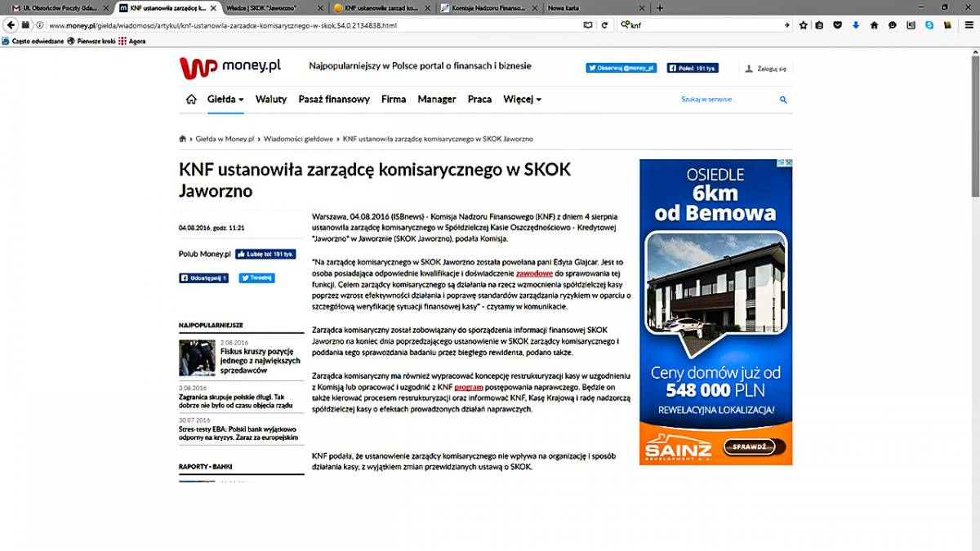Click the browser home icon
980x551 pixels.
pos(875,25)
